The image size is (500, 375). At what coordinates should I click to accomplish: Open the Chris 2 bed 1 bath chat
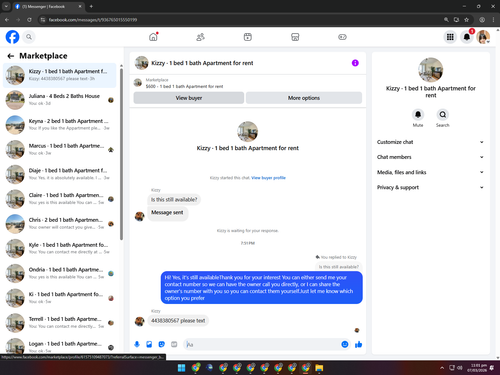[x=60, y=224]
